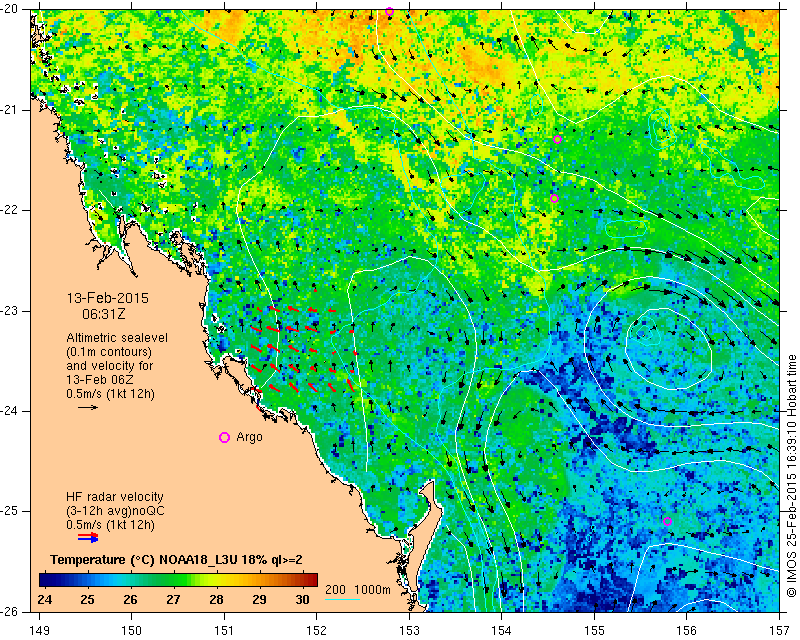Click the 'Temperature (°C) NOAA18_L3U' title
This screenshot has height=640, width=800.
click(146, 560)
